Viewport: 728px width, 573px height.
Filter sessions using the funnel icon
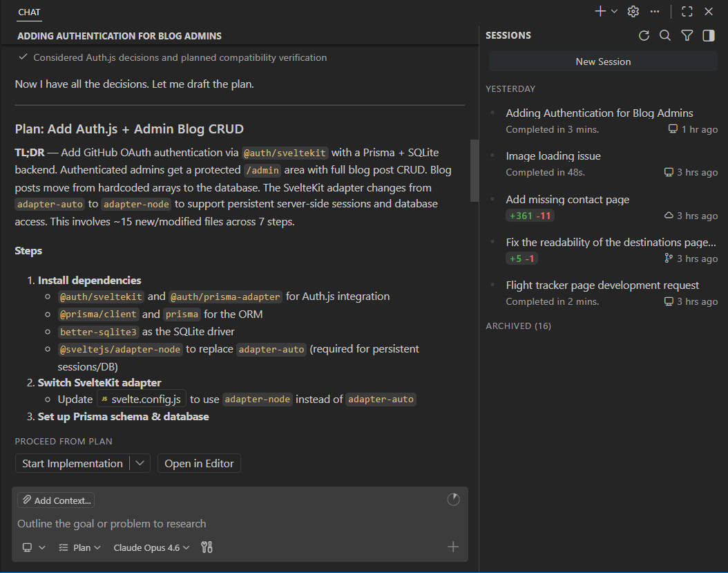687,35
